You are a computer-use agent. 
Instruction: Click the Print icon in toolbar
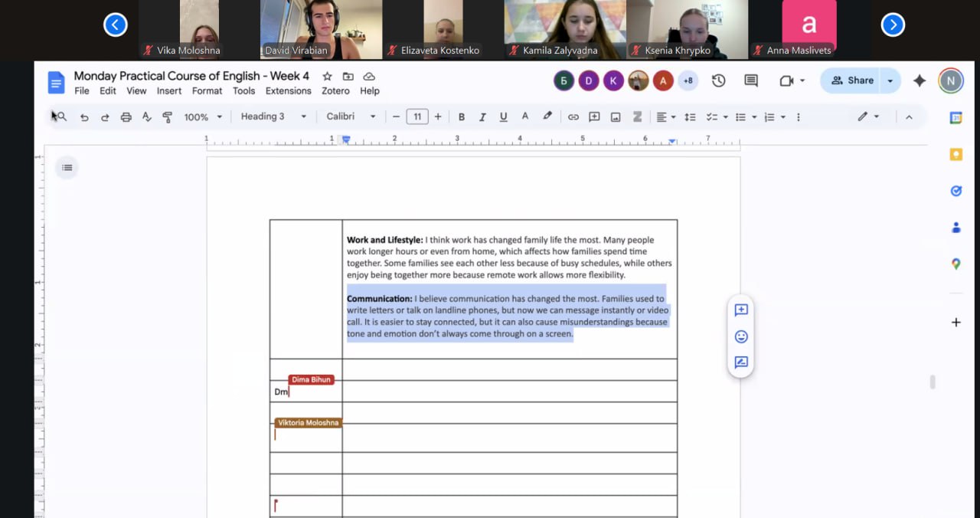[126, 117]
